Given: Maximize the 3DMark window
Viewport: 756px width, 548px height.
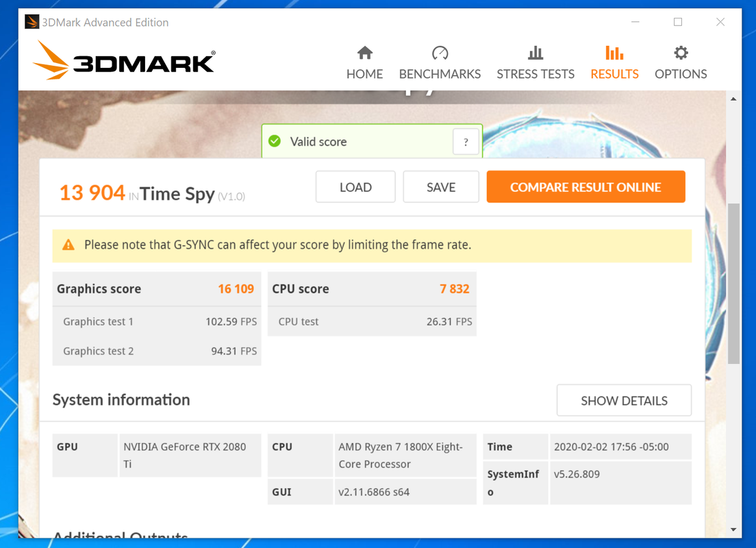Looking at the screenshot, I should [678, 22].
